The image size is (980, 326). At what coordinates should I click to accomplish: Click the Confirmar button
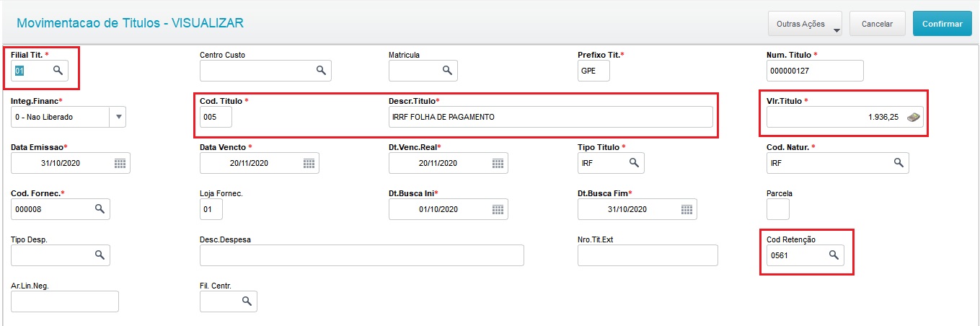tap(942, 24)
